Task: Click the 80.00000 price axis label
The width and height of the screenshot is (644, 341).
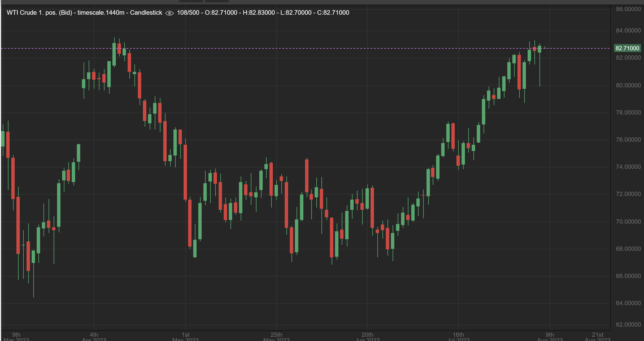Action: click(628, 85)
